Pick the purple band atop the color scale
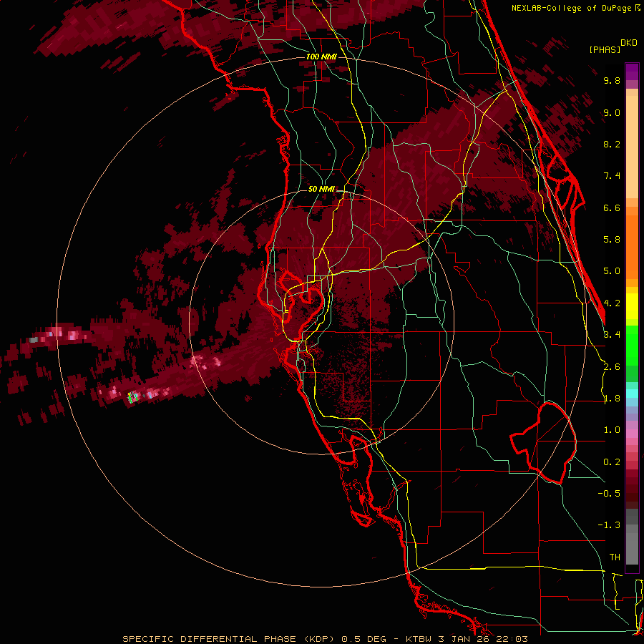Screen dimensions: 644x644 click(x=632, y=72)
